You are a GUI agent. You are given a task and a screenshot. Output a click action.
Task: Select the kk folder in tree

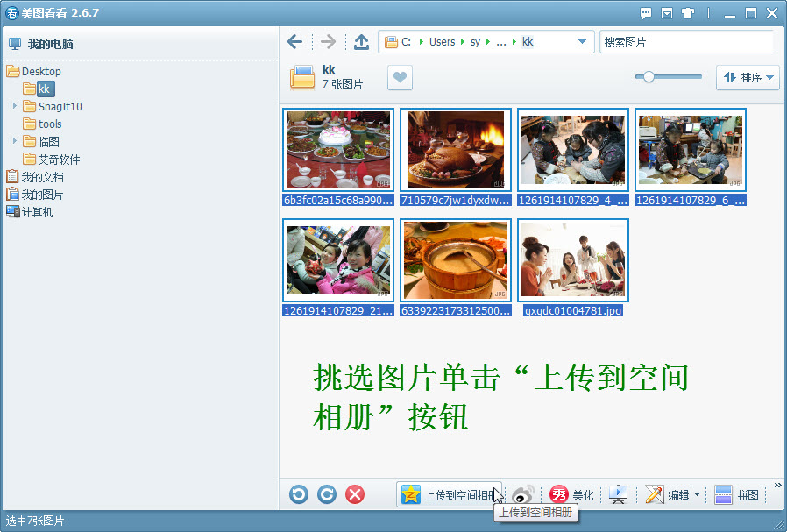(39, 89)
